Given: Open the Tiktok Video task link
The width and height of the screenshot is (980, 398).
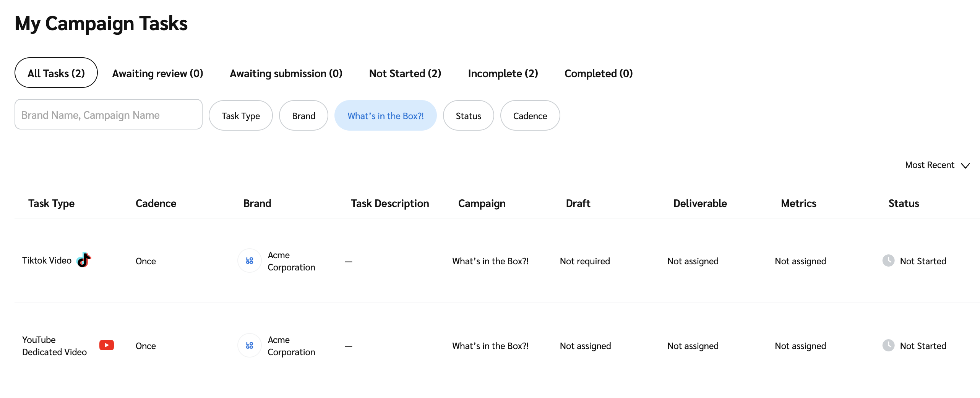Looking at the screenshot, I should click(x=47, y=260).
